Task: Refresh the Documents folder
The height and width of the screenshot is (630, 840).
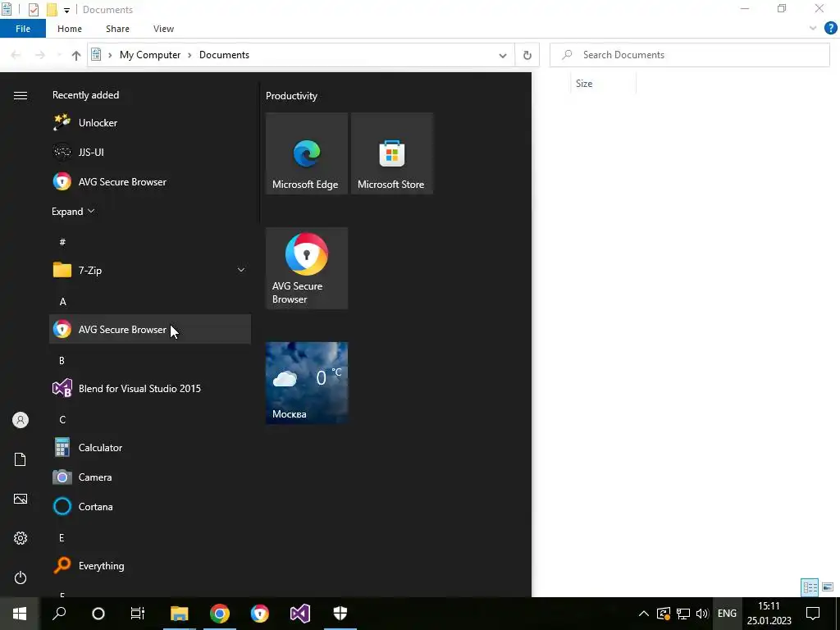Action: [x=527, y=55]
